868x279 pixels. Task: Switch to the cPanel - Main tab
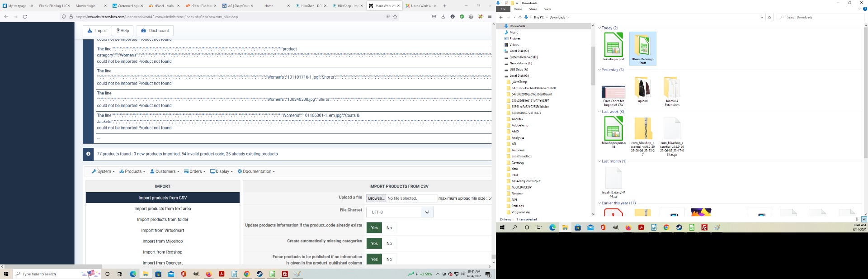click(164, 6)
